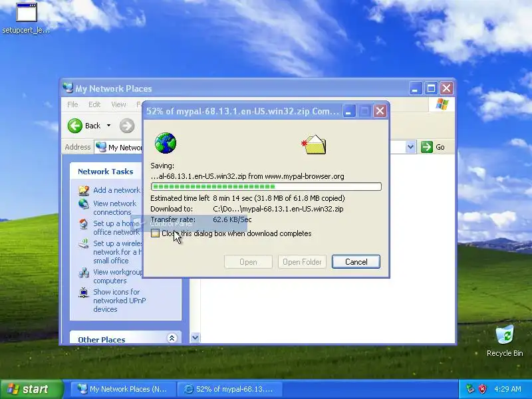532x399 pixels.
Task: Click the green Go arrow icon
Action: (x=427, y=147)
